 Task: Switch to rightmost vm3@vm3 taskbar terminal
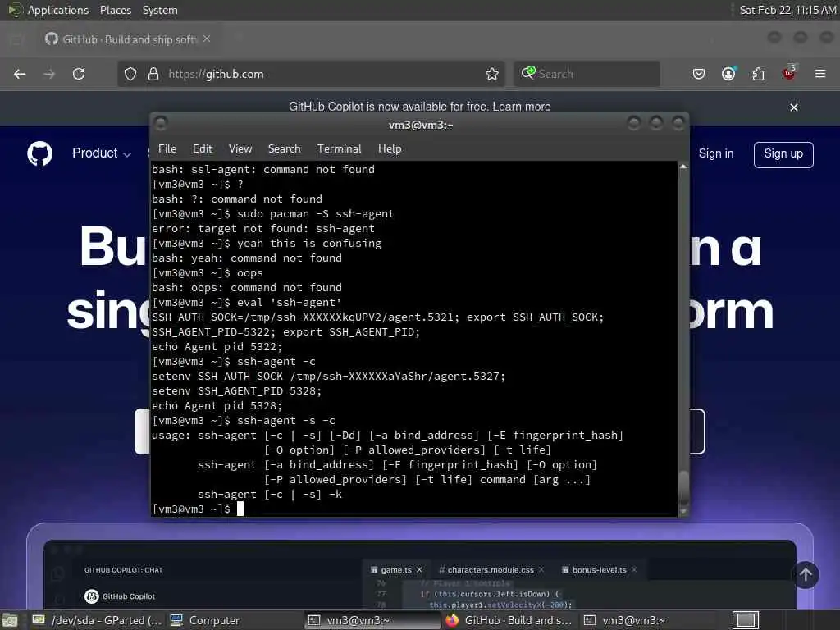[624, 620]
